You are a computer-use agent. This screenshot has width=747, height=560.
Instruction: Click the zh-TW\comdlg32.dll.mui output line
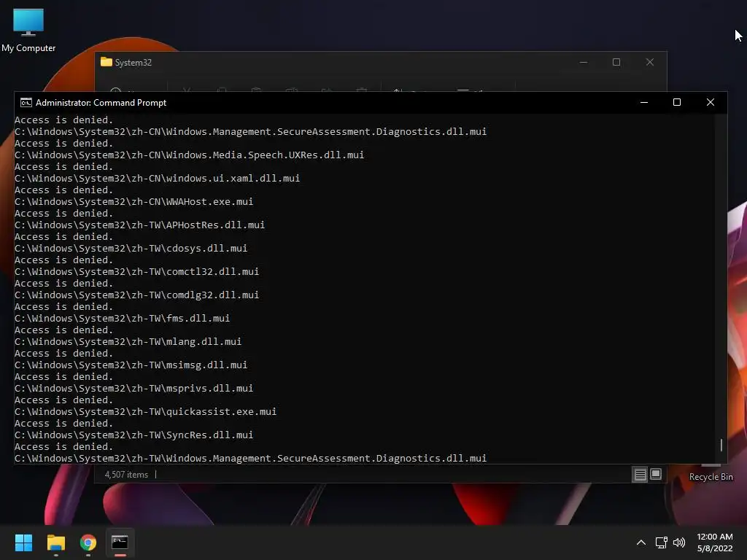click(136, 295)
